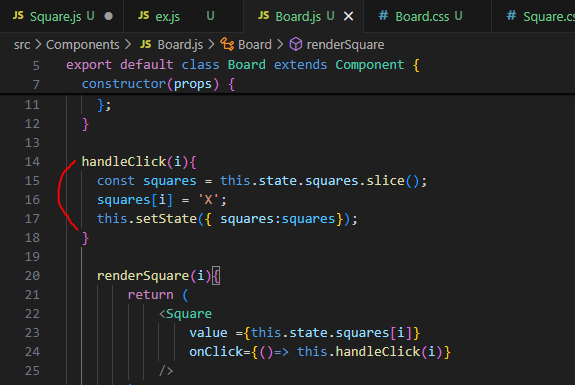Click the JS icon on the Board.js tab
This screenshot has height=385, width=575.
click(x=263, y=15)
